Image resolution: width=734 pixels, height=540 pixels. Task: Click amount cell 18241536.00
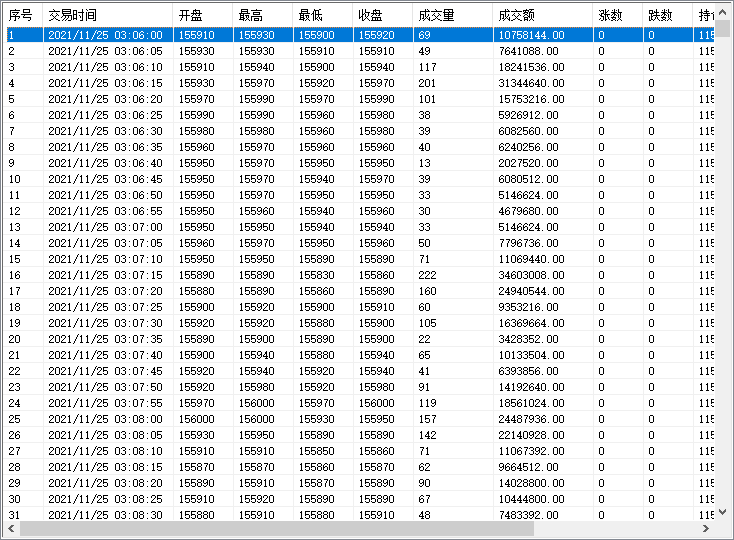(x=531, y=67)
